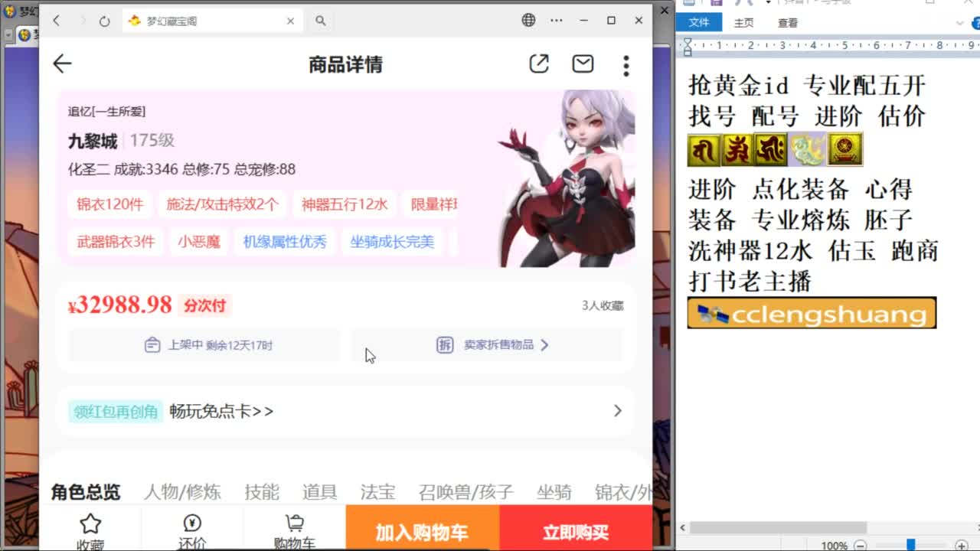
Task: Click the 梦幻藏宝阁 tab favicon
Action: point(135,21)
